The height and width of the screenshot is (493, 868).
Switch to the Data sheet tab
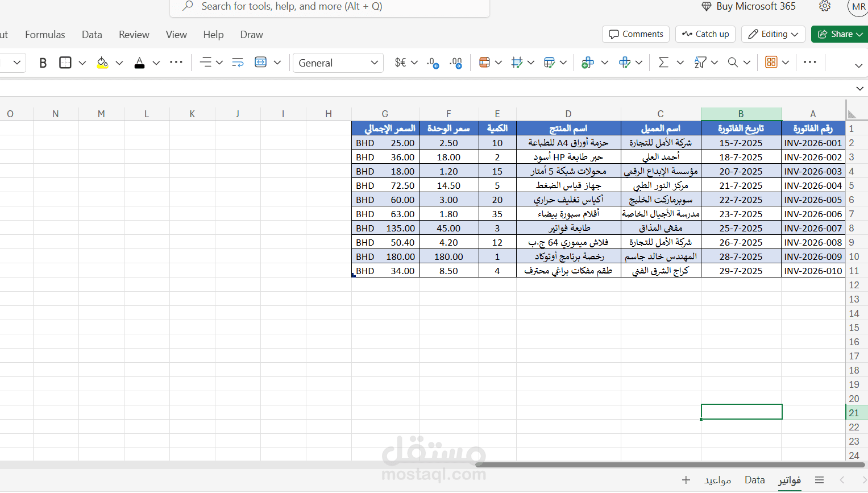(x=755, y=480)
